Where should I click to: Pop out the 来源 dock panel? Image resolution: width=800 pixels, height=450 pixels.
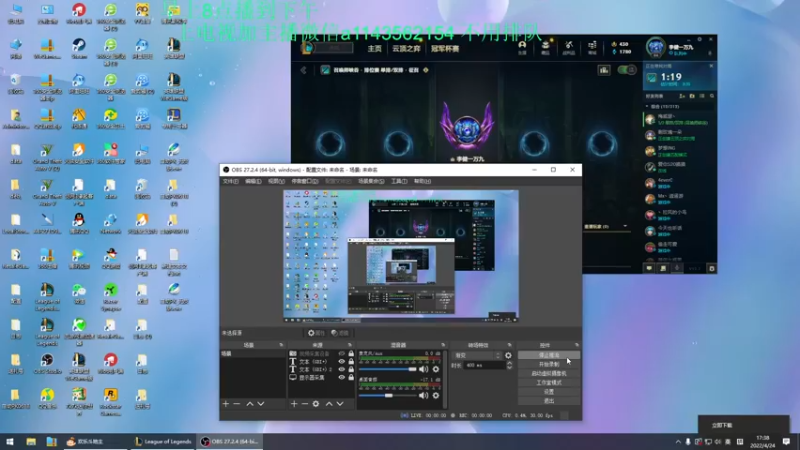tap(349, 345)
